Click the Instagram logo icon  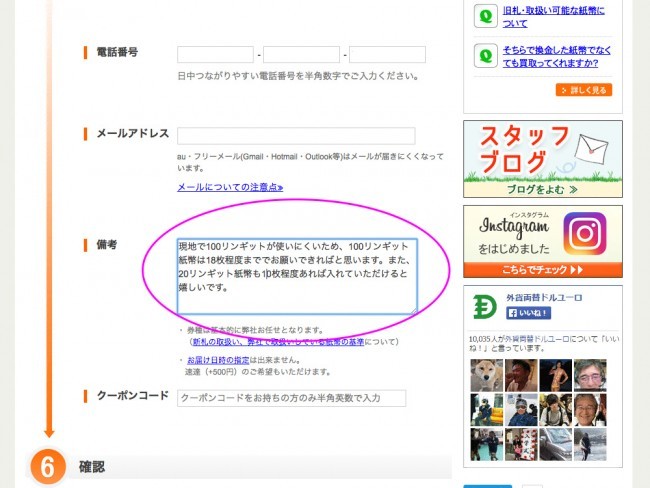585,233
